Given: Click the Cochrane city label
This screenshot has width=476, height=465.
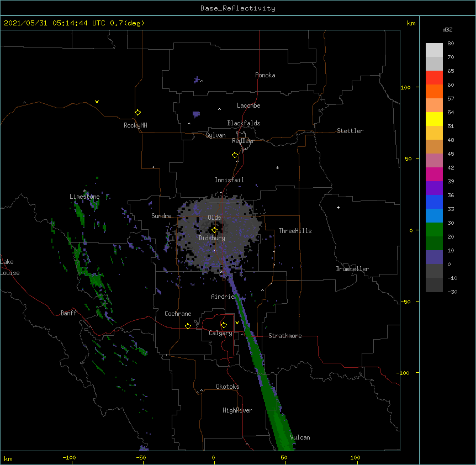Looking at the screenshot, I should pyautogui.click(x=178, y=314).
